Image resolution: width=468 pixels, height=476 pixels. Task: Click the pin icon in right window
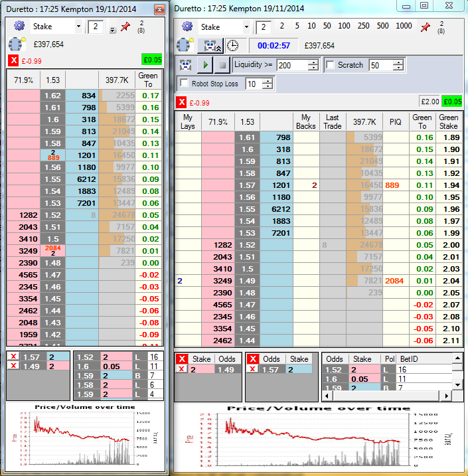426,27
